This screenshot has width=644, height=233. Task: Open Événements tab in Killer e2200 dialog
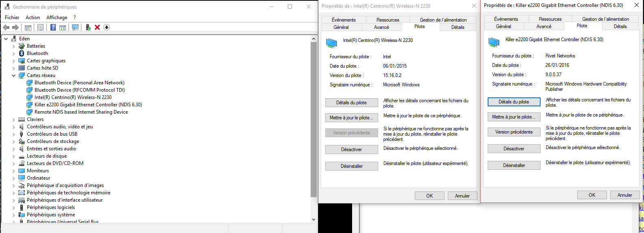(x=506, y=19)
